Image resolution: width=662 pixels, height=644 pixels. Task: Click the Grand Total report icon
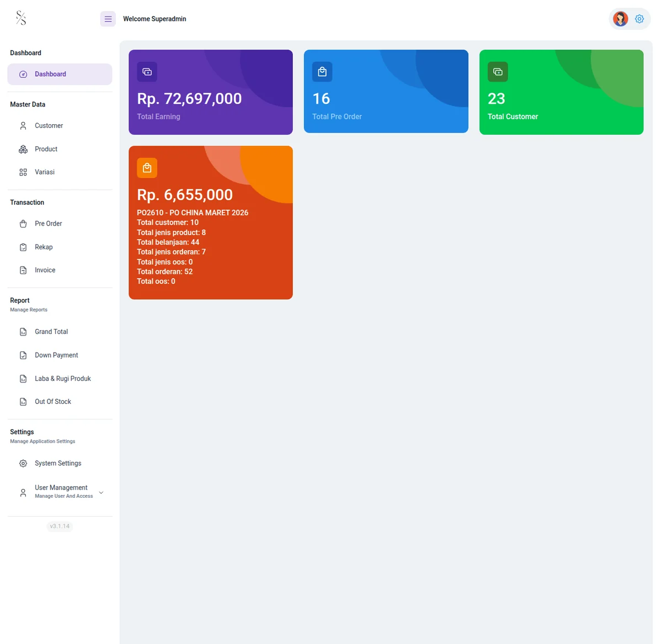coord(23,332)
